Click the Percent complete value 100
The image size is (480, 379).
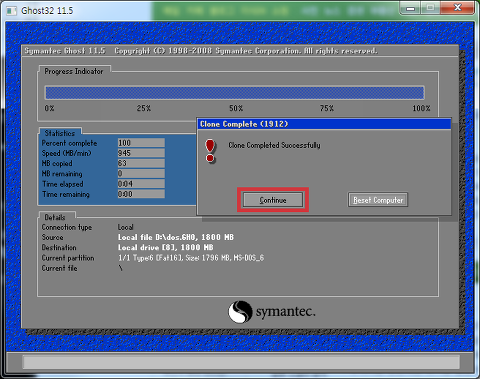141,143
